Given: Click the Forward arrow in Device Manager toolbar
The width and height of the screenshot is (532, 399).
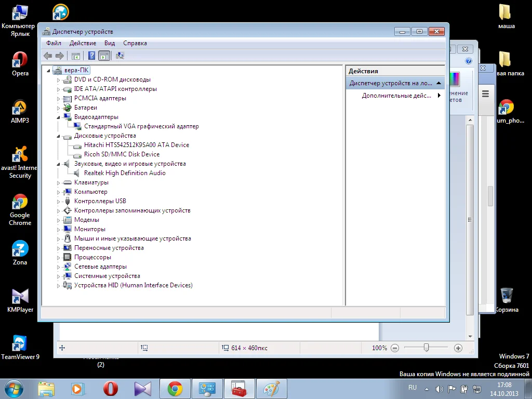Looking at the screenshot, I should [60, 56].
